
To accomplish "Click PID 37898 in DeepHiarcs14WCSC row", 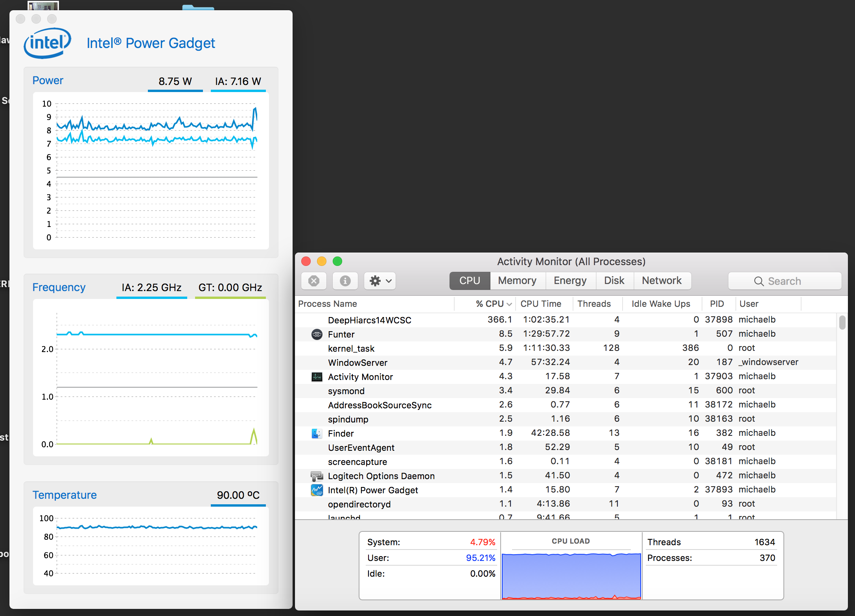I will [719, 319].
